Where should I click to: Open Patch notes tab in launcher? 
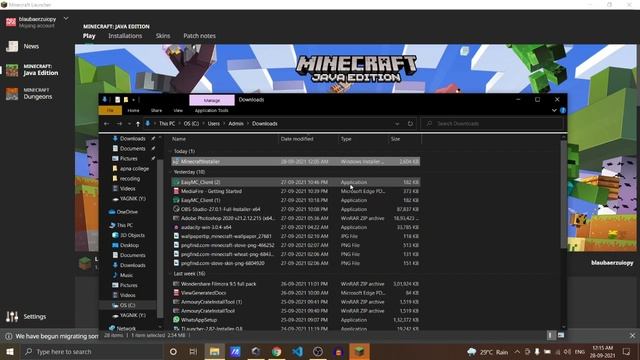(199, 36)
